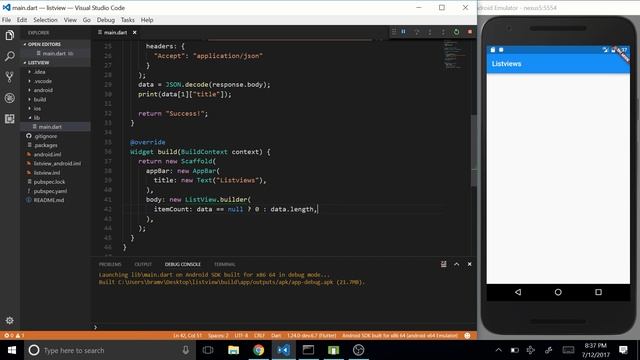640x360 pixels.
Task: Select main.dart in Open Editors list
Action: click(x=56, y=53)
